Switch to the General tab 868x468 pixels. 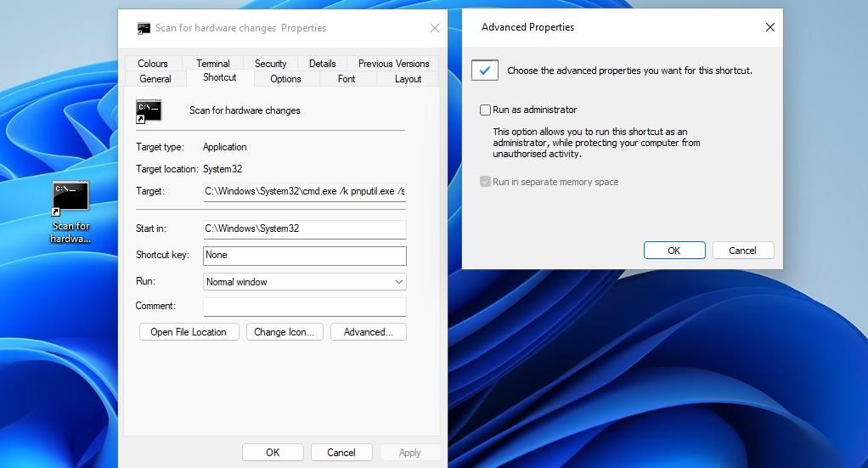(x=155, y=79)
